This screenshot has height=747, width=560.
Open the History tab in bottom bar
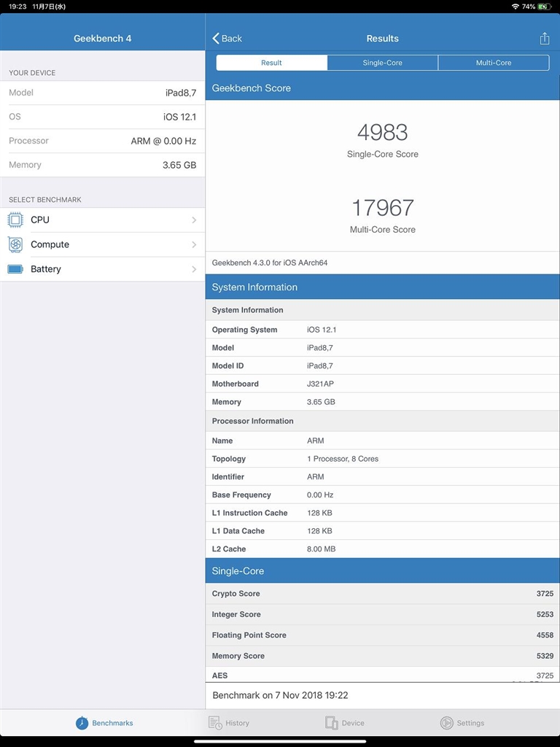tap(229, 723)
